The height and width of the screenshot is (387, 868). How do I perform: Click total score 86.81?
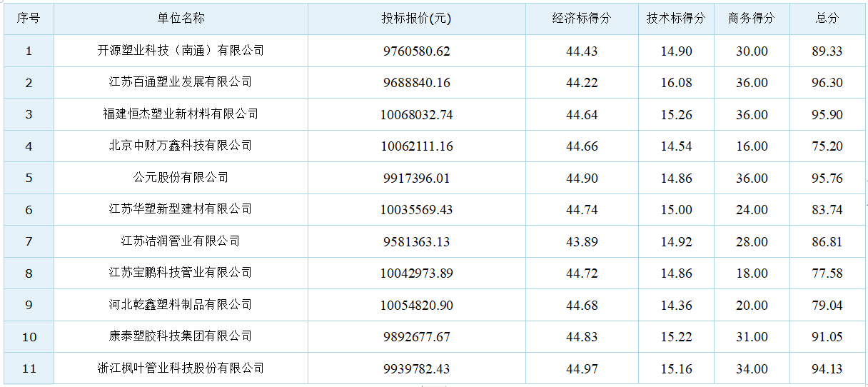click(x=827, y=242)
